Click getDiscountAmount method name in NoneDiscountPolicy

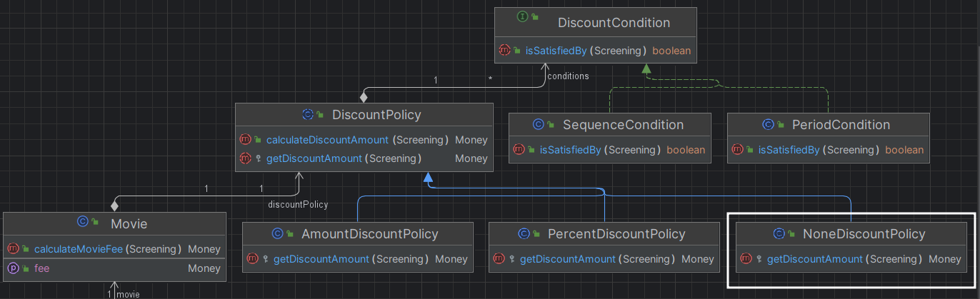click(815, 259)
